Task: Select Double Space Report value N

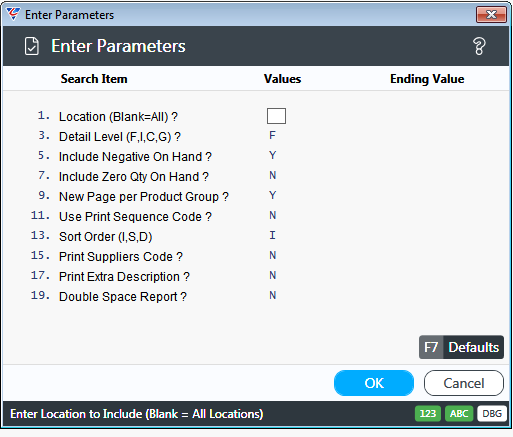Action: click(x=273, y=295)
